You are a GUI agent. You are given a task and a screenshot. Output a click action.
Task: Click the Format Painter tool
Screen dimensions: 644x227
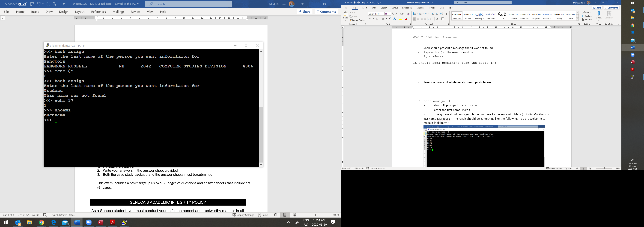[357, 20]
